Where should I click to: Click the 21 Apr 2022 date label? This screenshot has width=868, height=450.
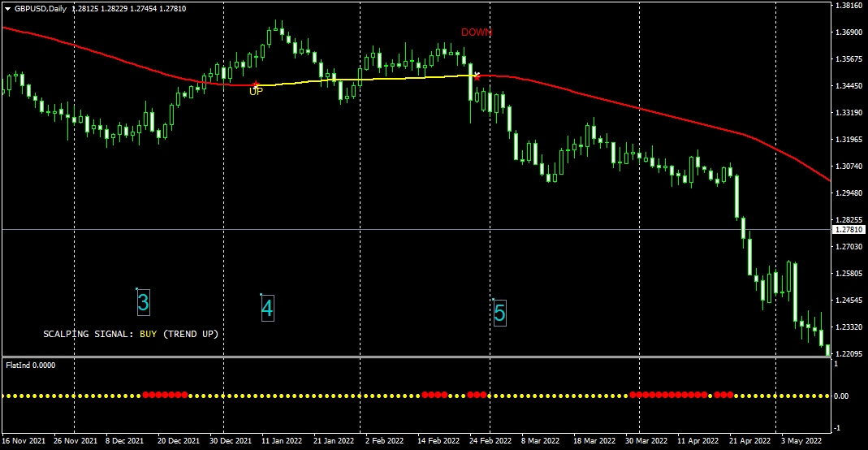click(x=749, y=441)
